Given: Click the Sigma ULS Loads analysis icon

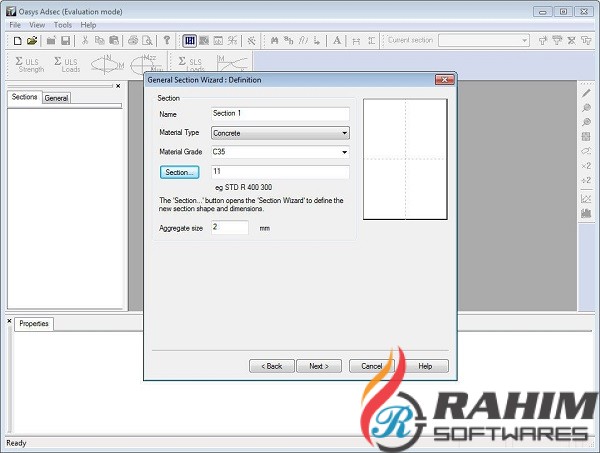Looking at the screenshot, I should (x=67, y=64).
